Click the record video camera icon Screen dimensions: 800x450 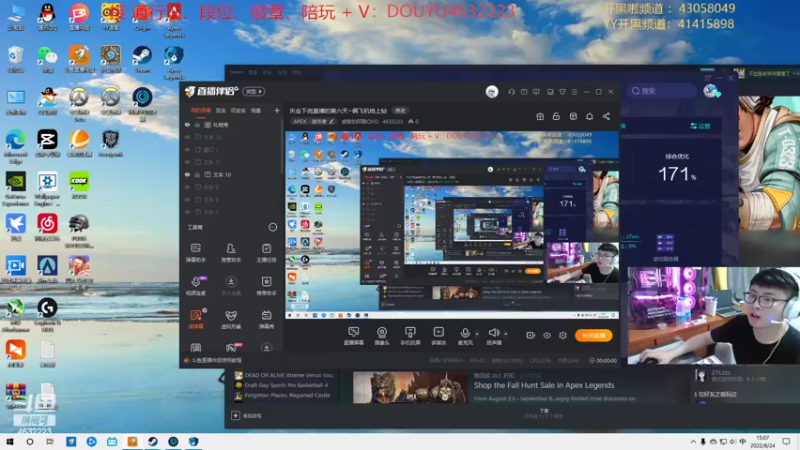[x=531, y=335]
